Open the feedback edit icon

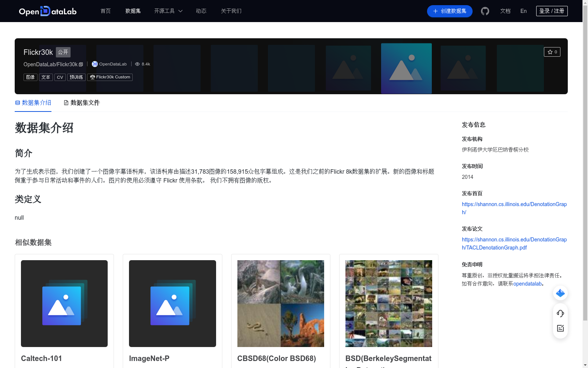click(560, 328)
